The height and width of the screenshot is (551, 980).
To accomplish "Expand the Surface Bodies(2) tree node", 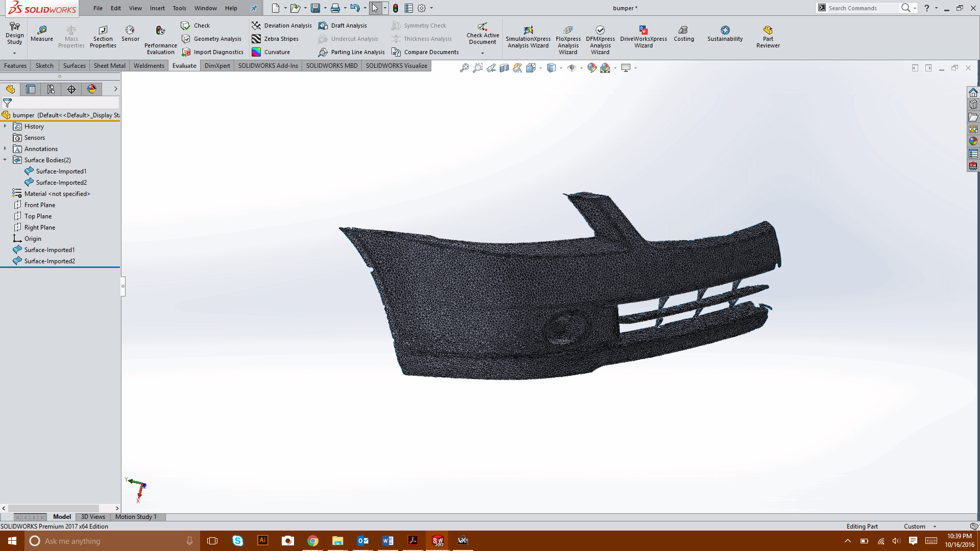I will pos(6,160).
